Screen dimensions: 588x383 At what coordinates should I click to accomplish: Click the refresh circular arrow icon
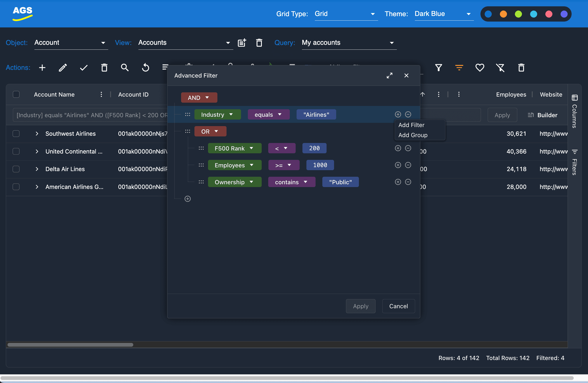point(145,68)
